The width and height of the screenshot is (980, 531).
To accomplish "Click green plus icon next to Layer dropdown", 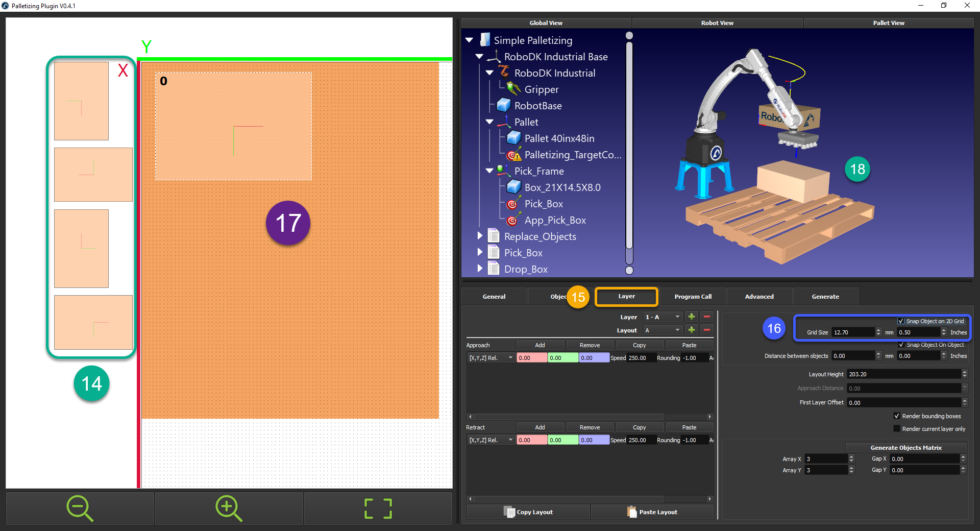I will (x=692, y=317).
